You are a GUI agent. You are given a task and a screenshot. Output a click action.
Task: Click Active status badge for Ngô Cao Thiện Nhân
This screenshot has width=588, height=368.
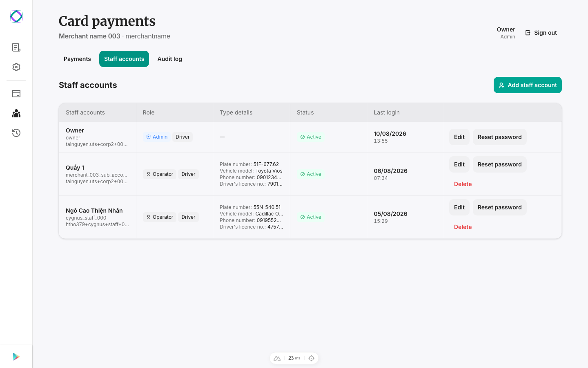tap(311, 217)
